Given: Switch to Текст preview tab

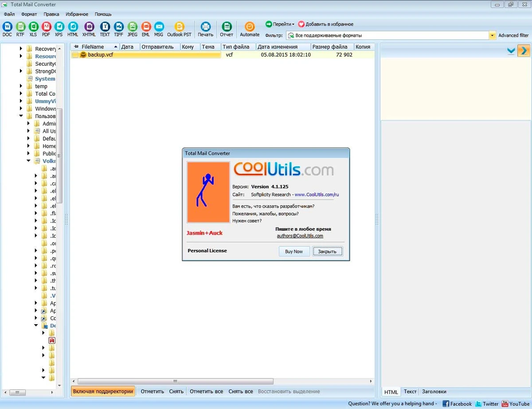Looking at the screenshot, I should click(410, 392).
